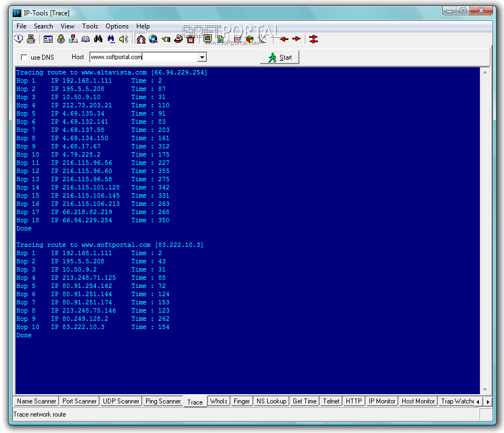
Task: Switch to the WhoIs tab
Action: tap(218, 401)
